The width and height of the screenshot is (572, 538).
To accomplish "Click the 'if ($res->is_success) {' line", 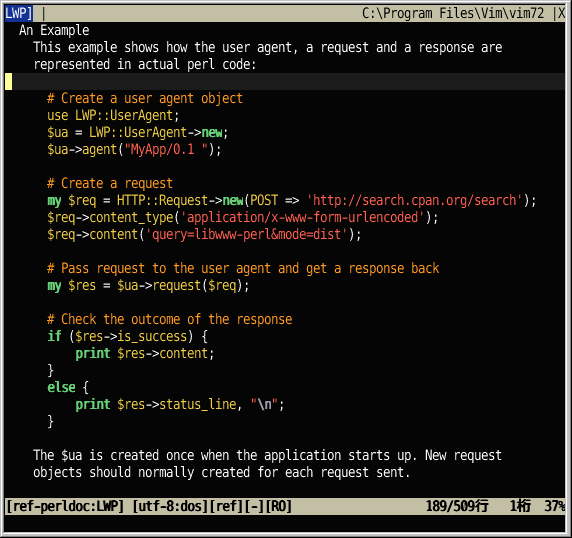I will (x=127, y=336).
